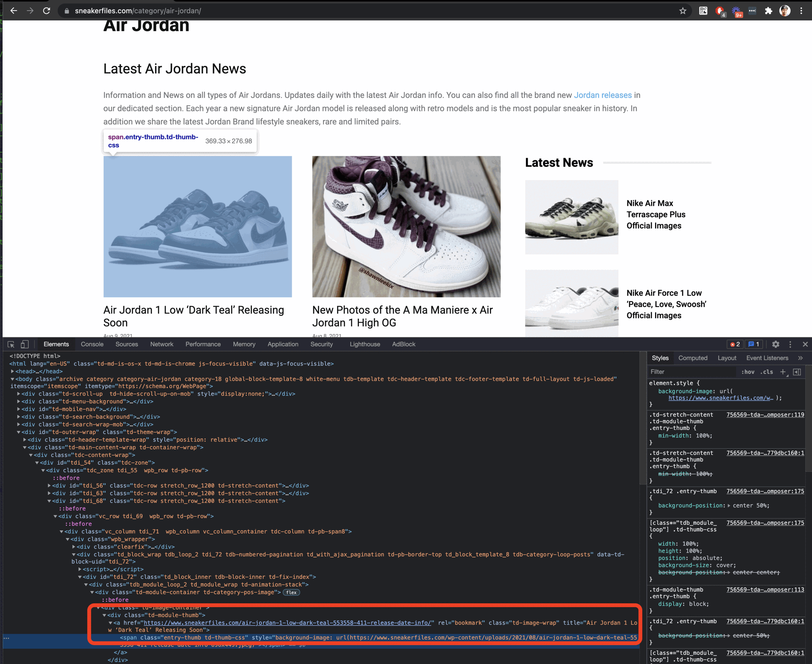Viewport: 812px width, 664px height.
Task: Activate the inspect element picker
Action: point(11,344)
